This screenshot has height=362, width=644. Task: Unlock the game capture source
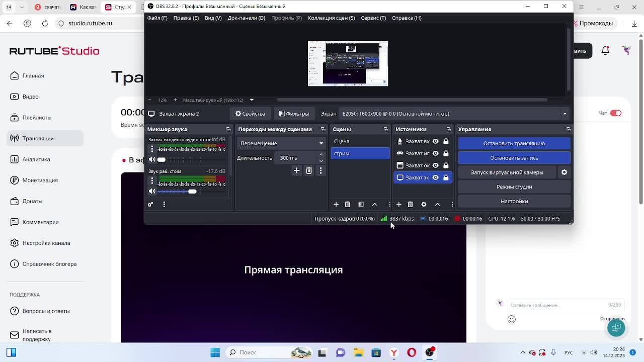click(446, 153)
